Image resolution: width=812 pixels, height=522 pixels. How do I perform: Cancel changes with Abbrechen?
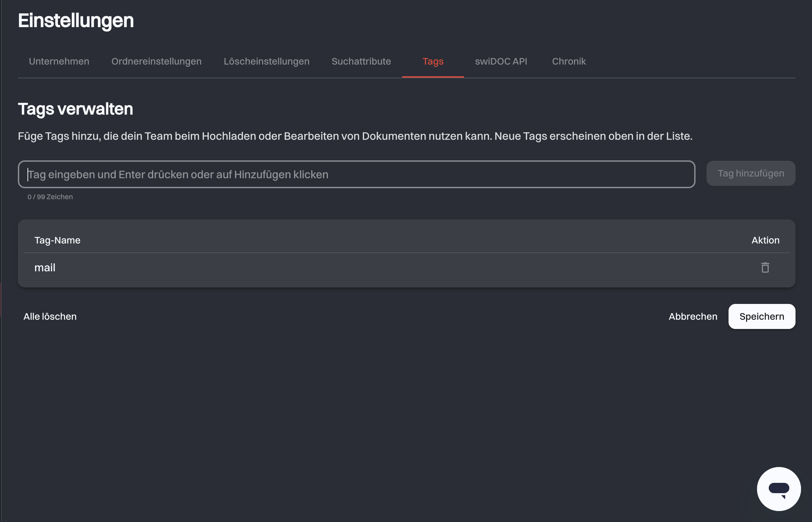[693, 316]
